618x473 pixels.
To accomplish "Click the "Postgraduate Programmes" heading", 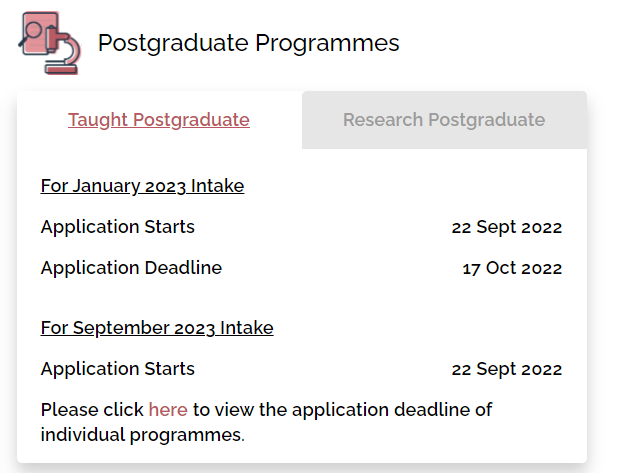I will tap(248, 43).
